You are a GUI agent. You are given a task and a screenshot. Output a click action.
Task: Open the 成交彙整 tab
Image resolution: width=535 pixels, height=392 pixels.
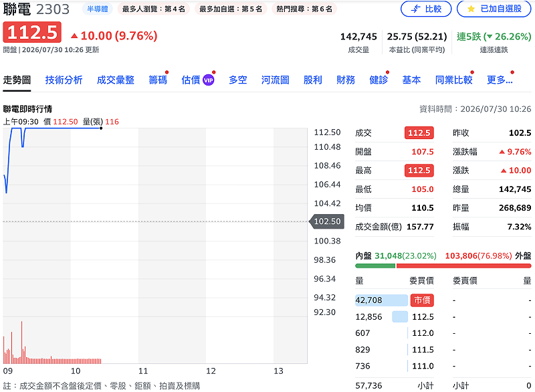click(x=115, y=80)
